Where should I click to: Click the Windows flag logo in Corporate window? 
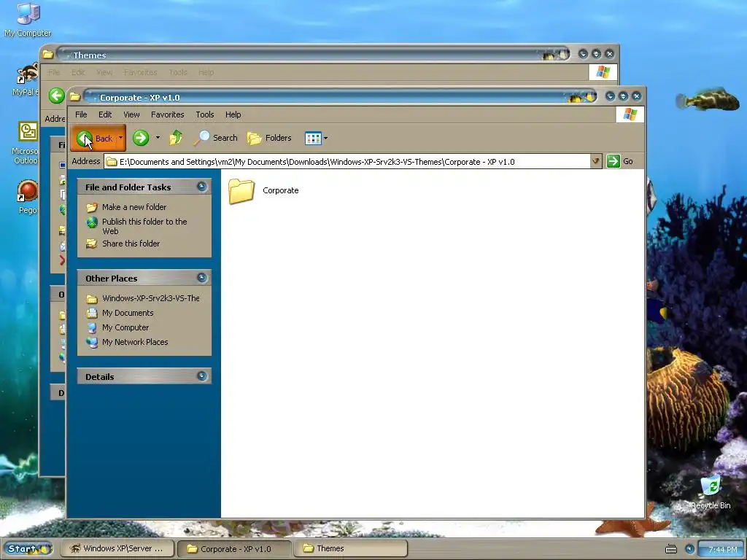(x=630, y=114)
